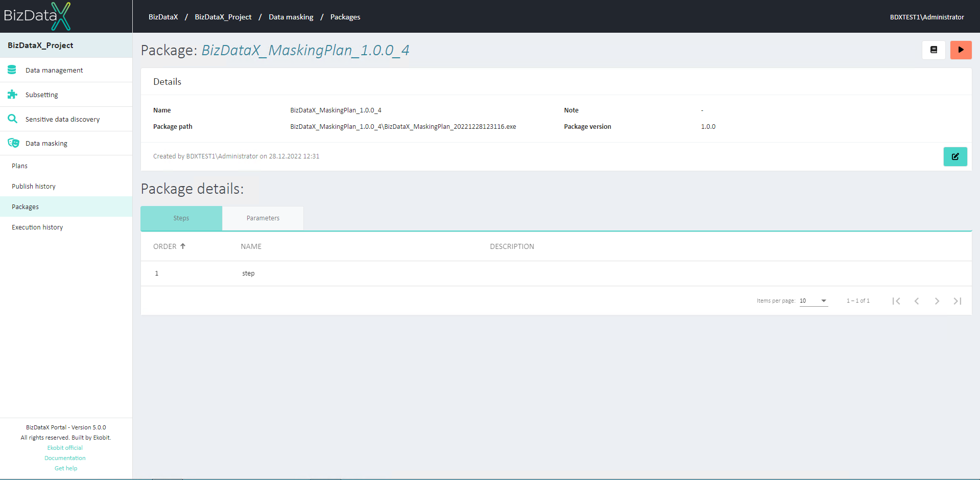980x480 pixels.
Task: Go to last page of steps
Action: [x=957, y=301]
